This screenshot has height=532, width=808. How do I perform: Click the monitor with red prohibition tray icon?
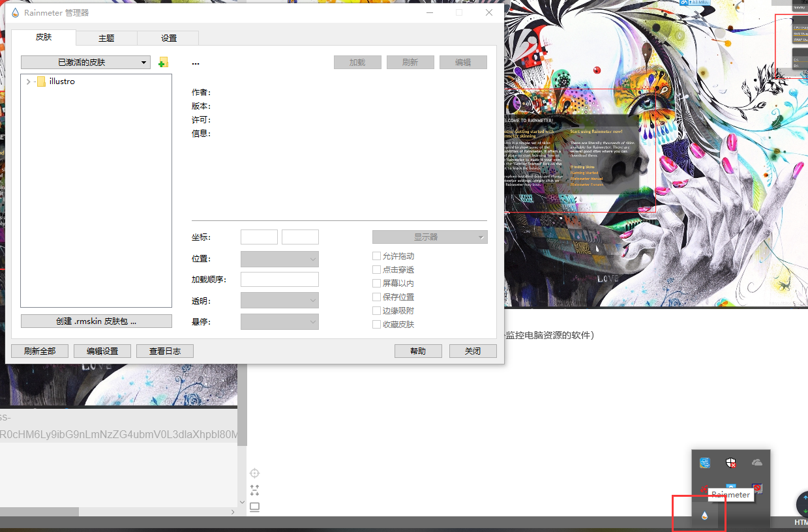758,488
